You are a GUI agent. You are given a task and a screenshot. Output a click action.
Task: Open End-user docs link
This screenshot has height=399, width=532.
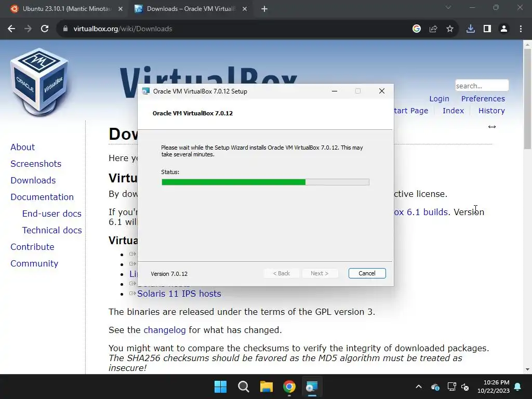coord(52,214)
